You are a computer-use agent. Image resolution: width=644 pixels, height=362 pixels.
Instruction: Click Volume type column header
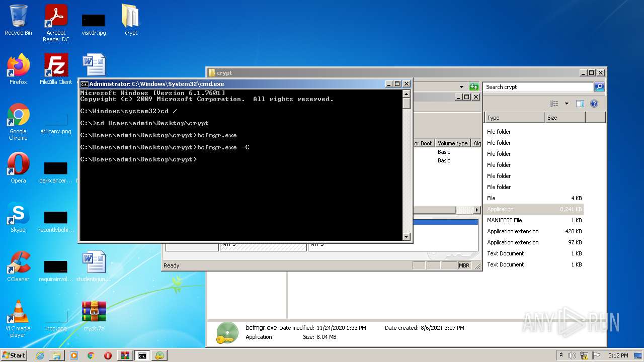[x=453, y=143]
